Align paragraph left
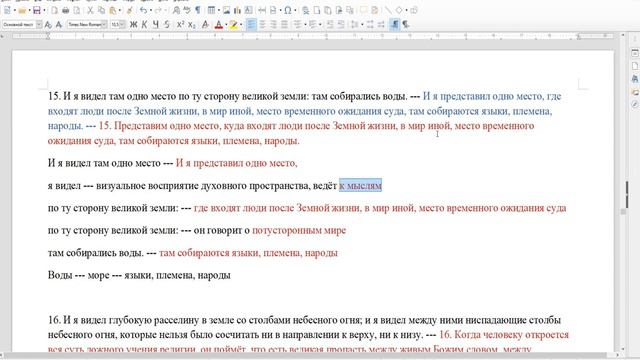This screenshot has height=360, width=640. pyautogui.click(x=251, y=24)
